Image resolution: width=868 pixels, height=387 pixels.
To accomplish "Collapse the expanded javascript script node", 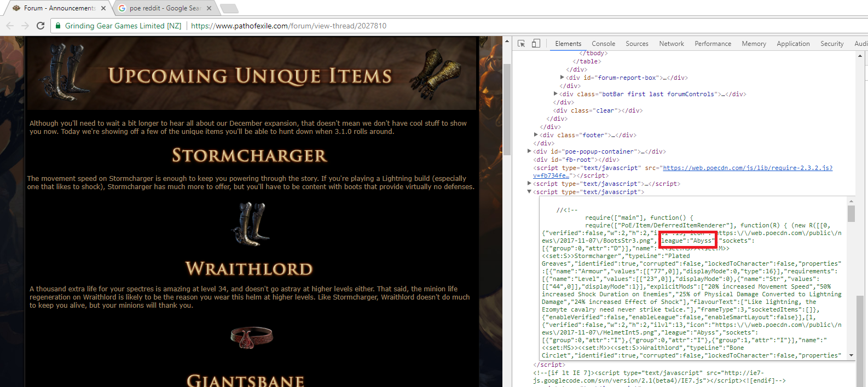I will click(529, 192).
